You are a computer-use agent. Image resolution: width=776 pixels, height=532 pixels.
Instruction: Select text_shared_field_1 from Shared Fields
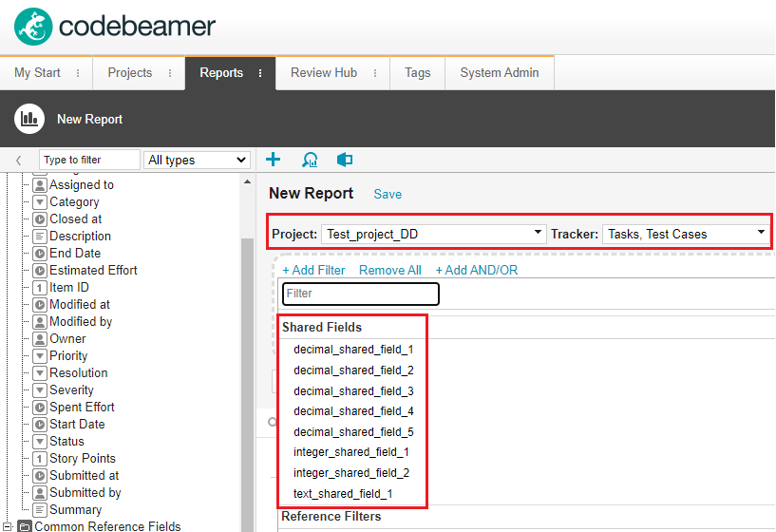click(x=343, y=493)
